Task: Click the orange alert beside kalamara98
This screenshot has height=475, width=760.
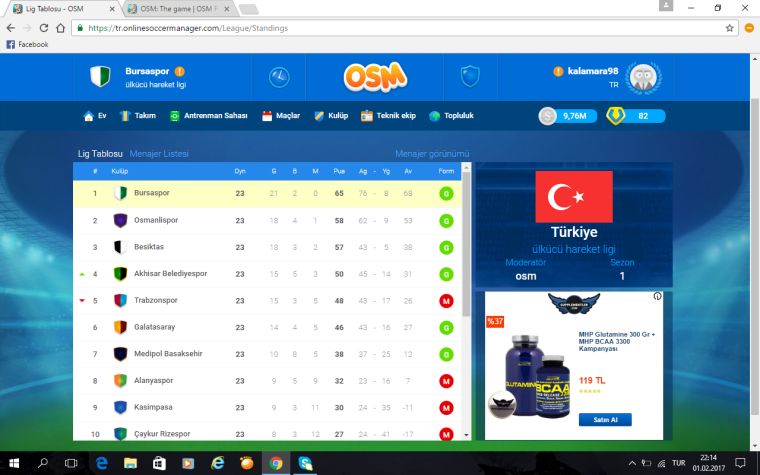Action: [558, 71]
